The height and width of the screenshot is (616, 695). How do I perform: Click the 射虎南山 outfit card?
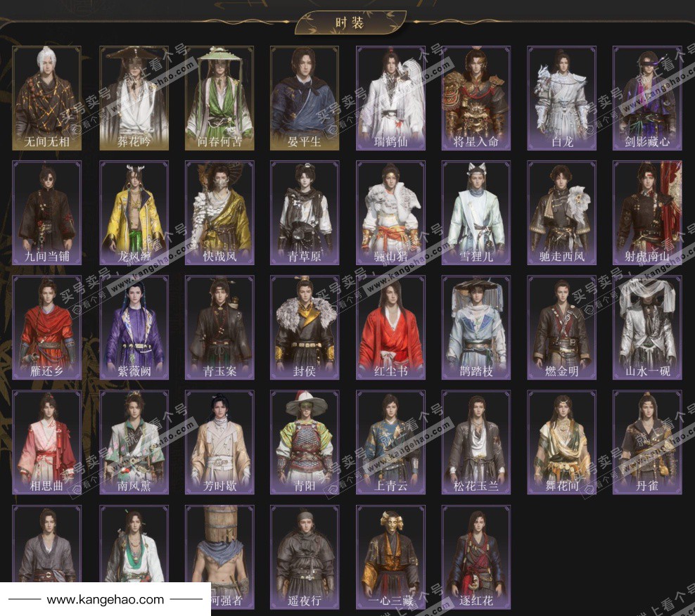point(647,212)
